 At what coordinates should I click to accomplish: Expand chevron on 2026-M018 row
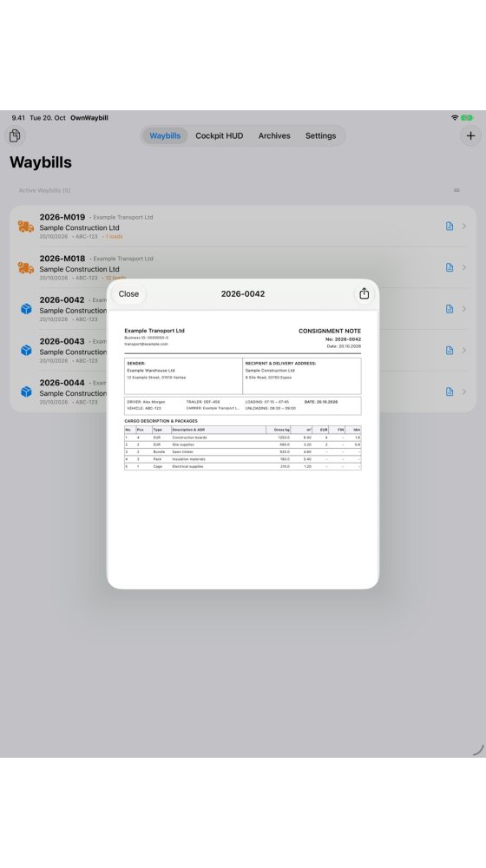(463, 267)
